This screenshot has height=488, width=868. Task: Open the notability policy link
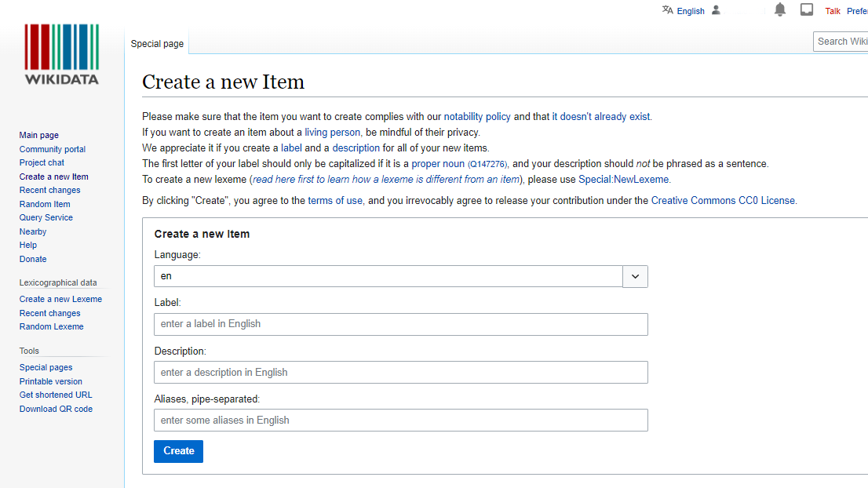point(477,117)
